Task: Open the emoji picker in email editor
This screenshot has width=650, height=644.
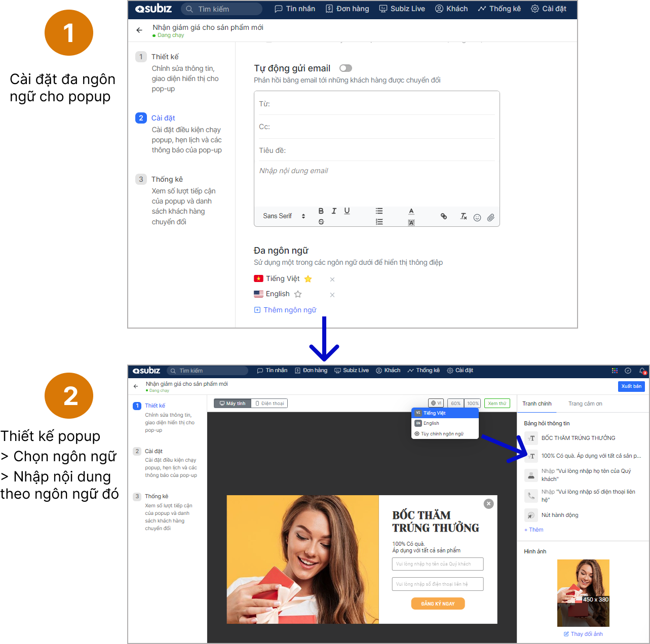Action: 477,218
